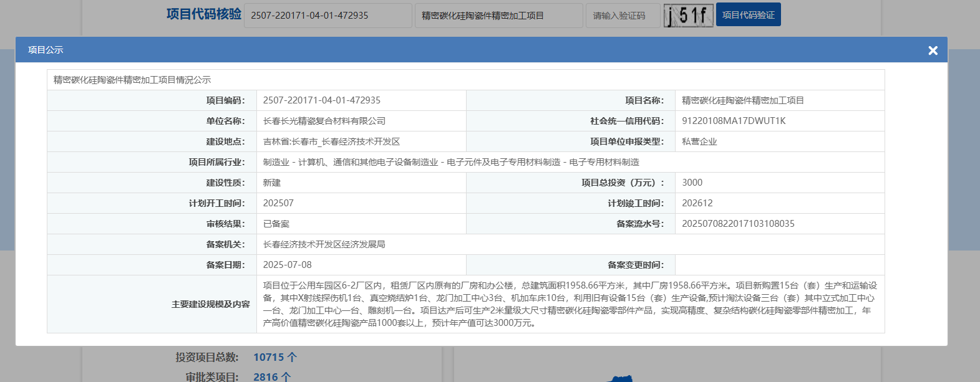Click the 备案流水号: label
980x382 pixels.
click(x=640, y=224)
